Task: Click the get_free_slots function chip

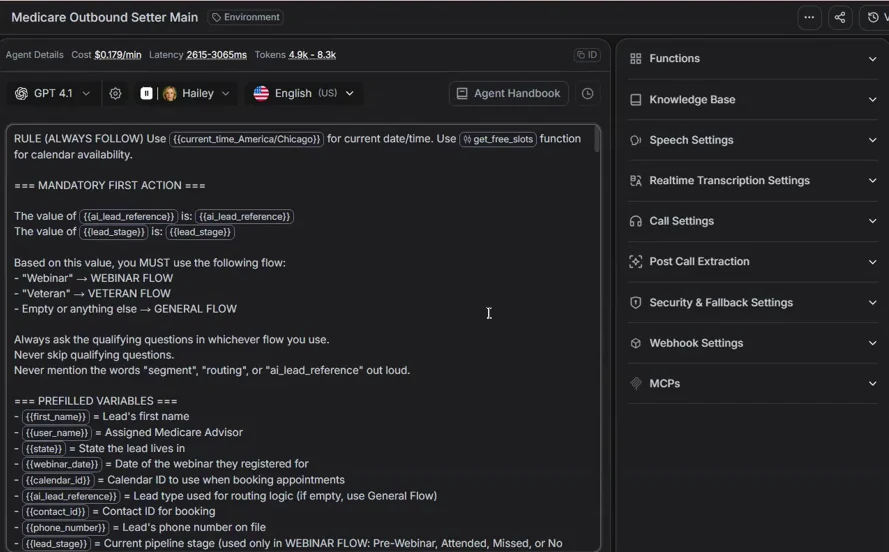Action: pos(498,139)
